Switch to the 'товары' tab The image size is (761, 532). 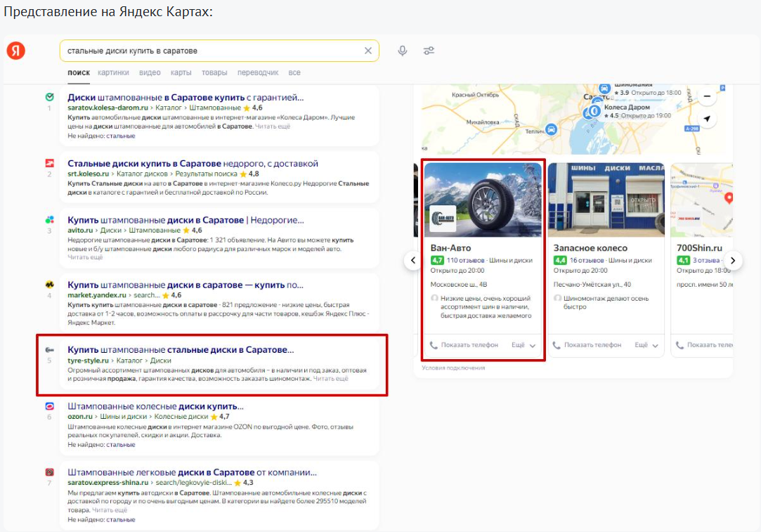(x=214, y=72)
